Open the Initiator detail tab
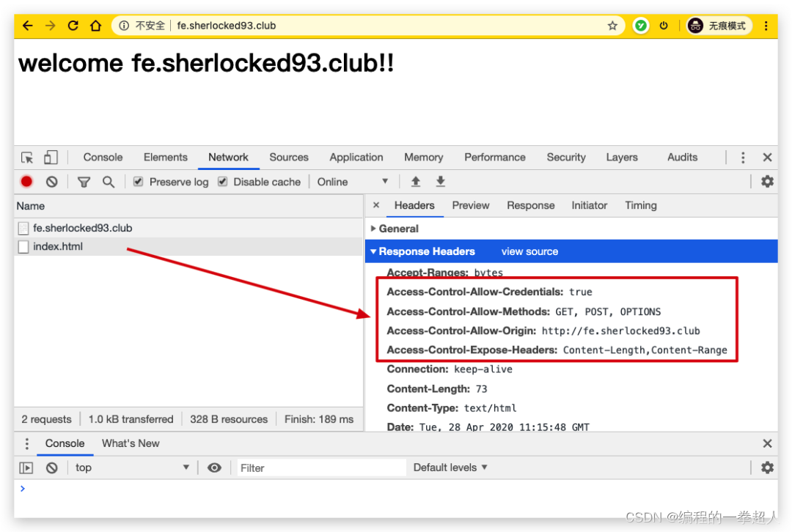The height and width of the screenshot is (532, 792). pos(590,205)
